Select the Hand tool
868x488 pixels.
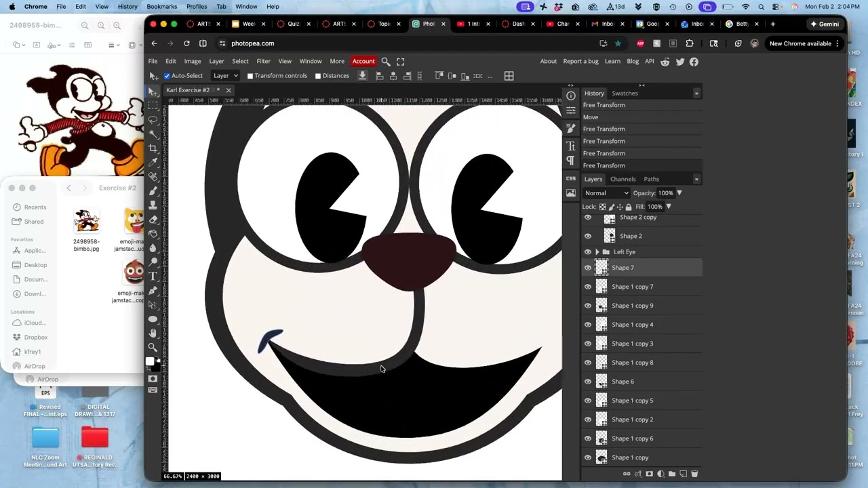153,333
